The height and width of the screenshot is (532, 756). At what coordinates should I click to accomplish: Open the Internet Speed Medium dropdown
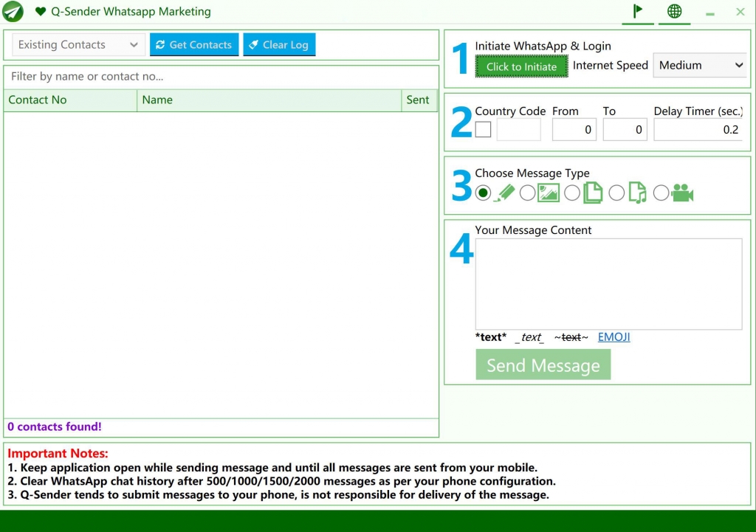pyautogui.click(x=700, y=65)
